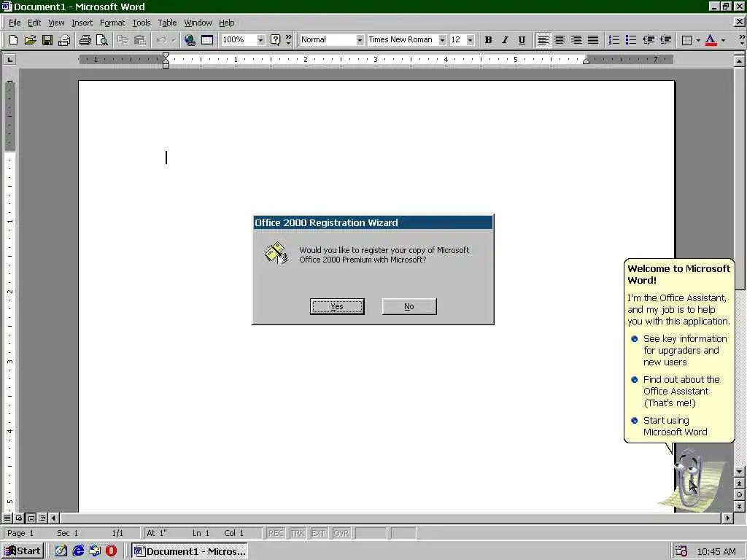Image resolution: width=747 pixels, height=560 pixels.
Task: Click horizontal scrollbar right arrow
Action: point(727,518)
